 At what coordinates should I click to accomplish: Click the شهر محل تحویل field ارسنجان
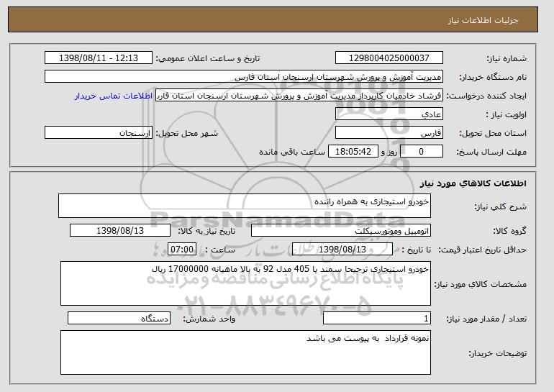[99, 133]
